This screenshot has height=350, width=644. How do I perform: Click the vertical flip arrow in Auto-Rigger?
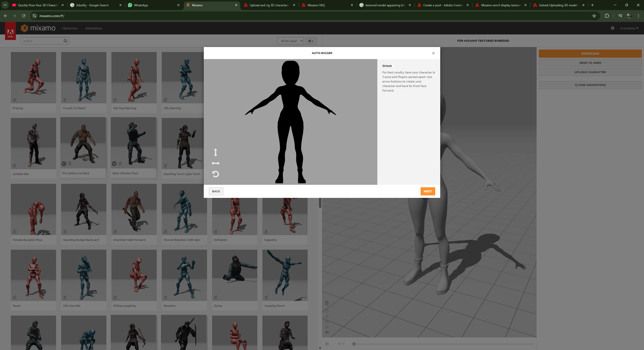215,152
